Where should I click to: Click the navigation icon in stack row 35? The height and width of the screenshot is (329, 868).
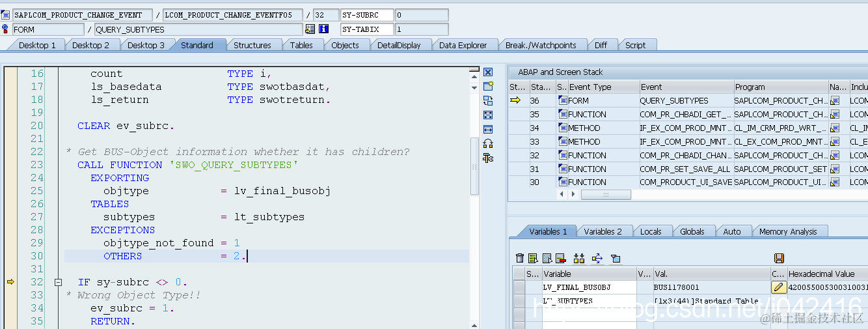tap(835, 114)
